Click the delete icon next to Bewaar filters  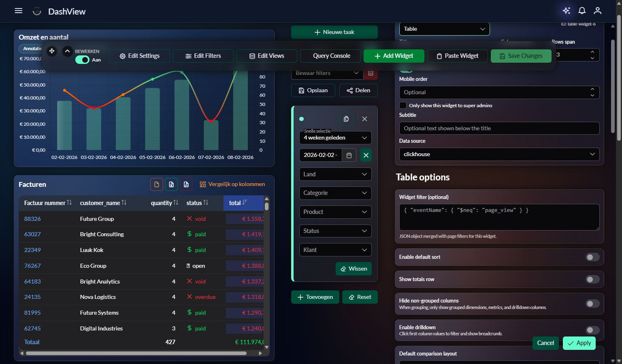click(x=371, y=73)
